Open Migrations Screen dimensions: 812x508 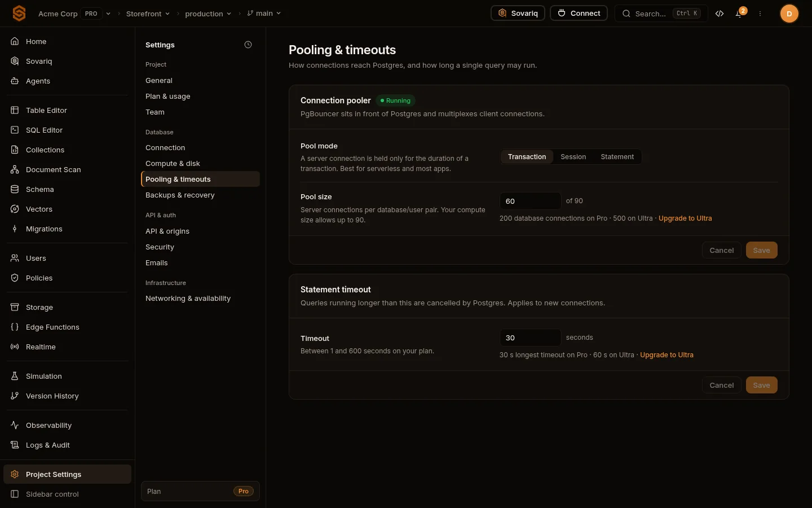click(68, 229)
